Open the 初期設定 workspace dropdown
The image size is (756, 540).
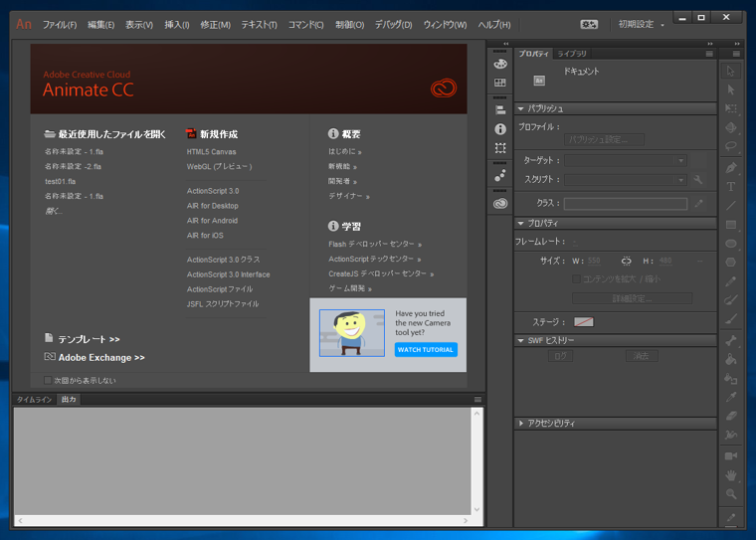[641, 24]
